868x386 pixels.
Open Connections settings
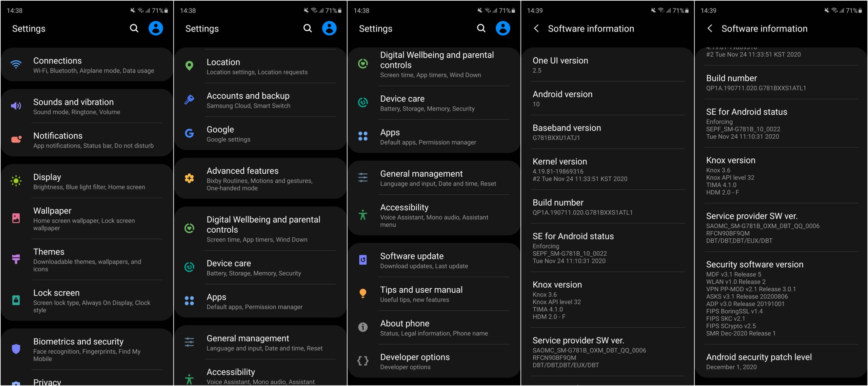87,65
